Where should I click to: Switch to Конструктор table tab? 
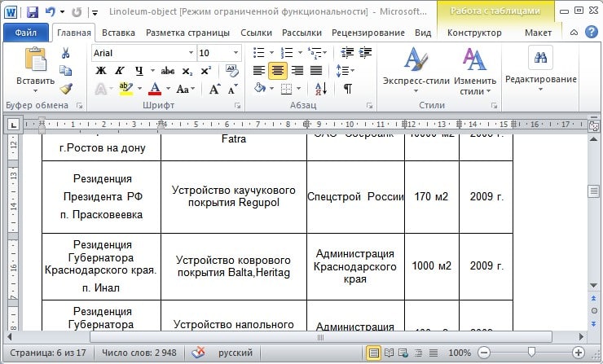(474, 33)
